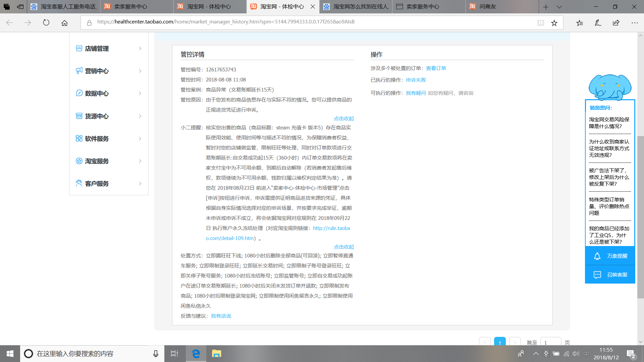
Task: Close the active 体检中心 tab
Action: [313, 7]
